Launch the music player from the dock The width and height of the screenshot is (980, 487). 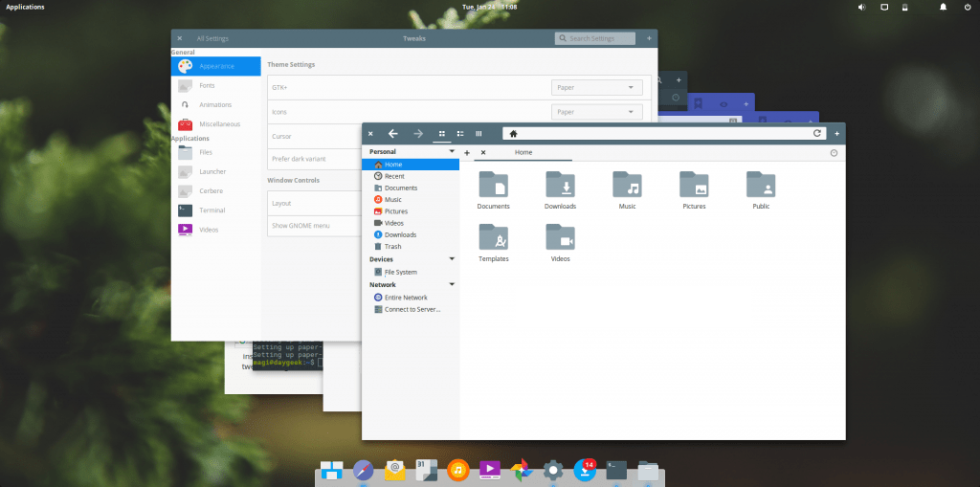click(458, 469)
